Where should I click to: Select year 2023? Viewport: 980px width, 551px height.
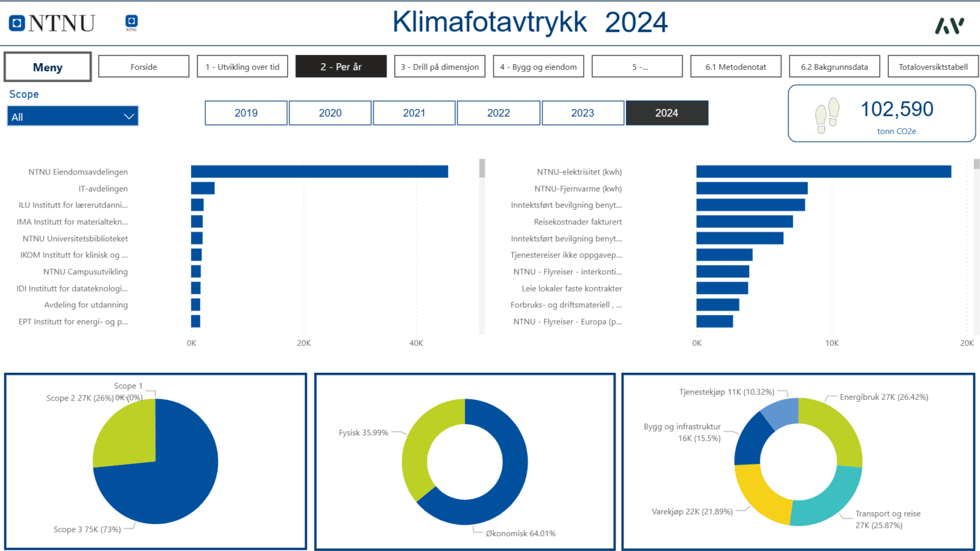[582, 113]
